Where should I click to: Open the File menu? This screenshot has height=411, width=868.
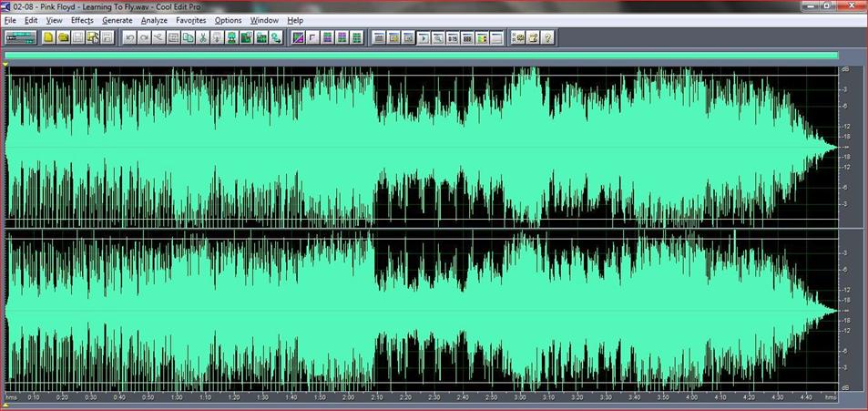[10, 20]
